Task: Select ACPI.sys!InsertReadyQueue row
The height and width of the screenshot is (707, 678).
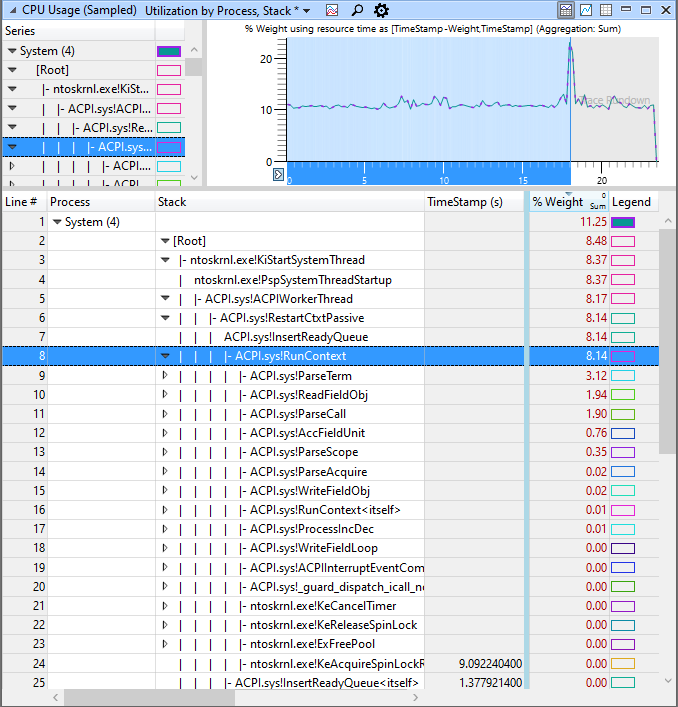Action: point(330,337)
